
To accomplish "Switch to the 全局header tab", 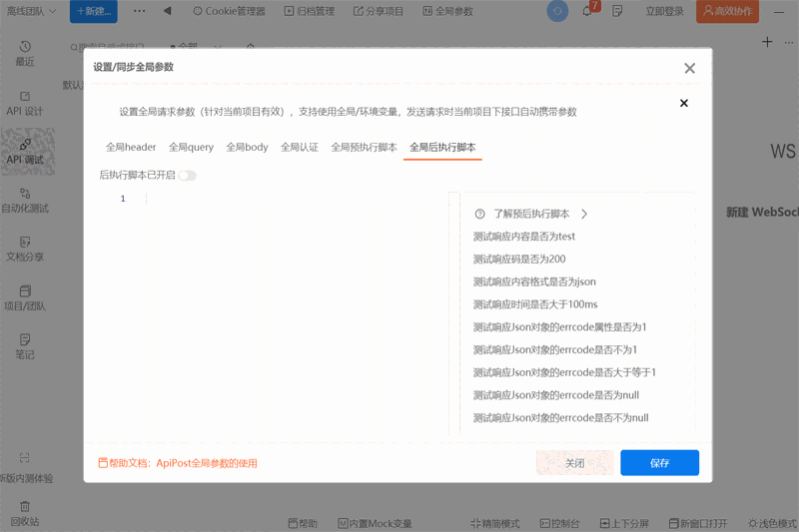I will pyautogui.click(x=131, y=147).
